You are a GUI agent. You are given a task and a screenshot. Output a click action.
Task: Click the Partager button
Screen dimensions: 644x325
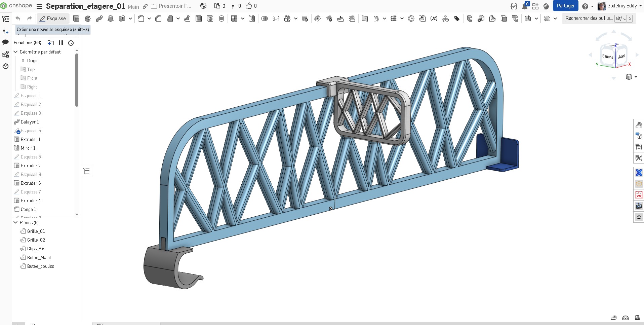[x=566, y=6]
